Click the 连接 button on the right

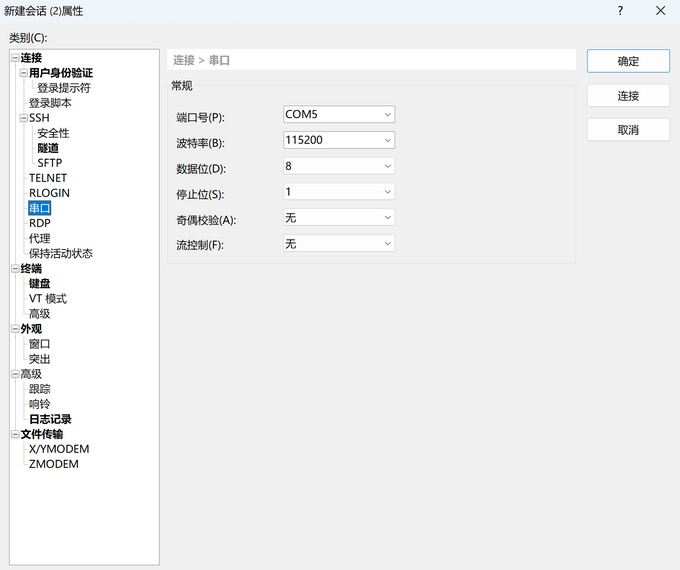[628, 95]
